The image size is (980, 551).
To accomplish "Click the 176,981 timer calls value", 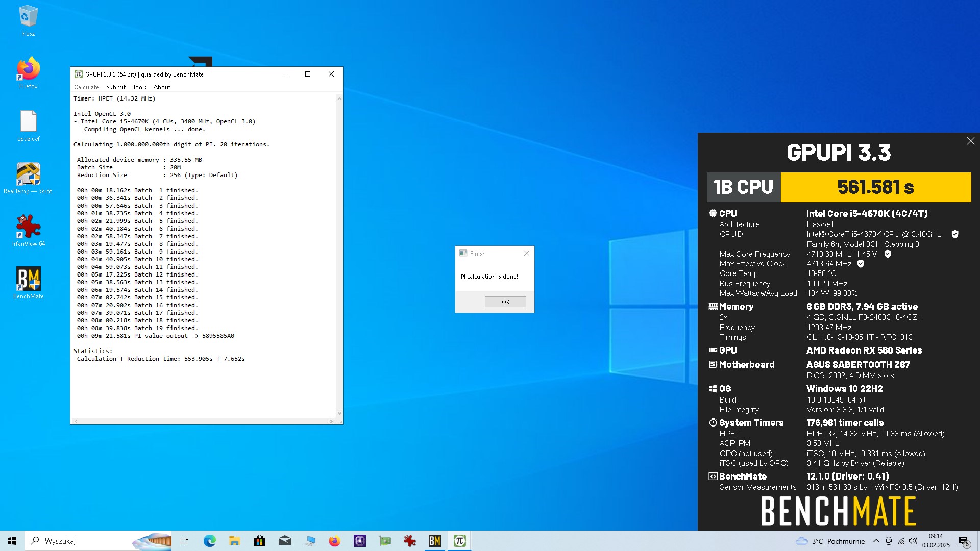I will coord(845,423).
